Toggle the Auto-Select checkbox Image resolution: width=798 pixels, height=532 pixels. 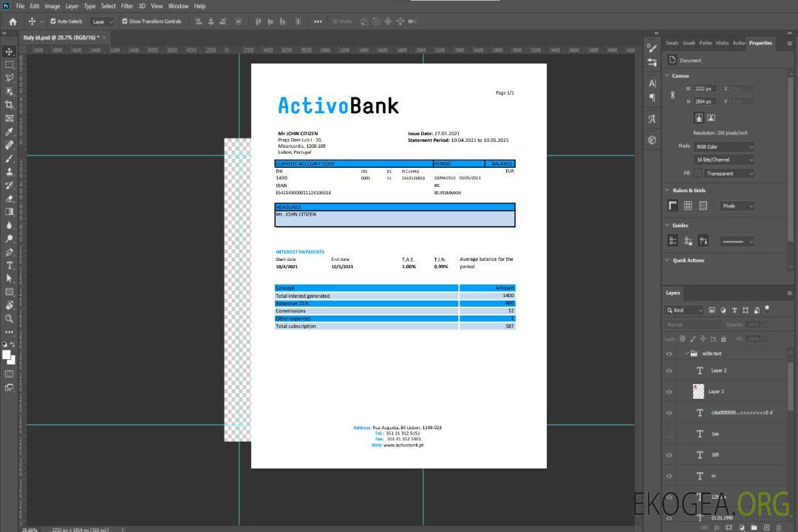[x=53, y=21]
